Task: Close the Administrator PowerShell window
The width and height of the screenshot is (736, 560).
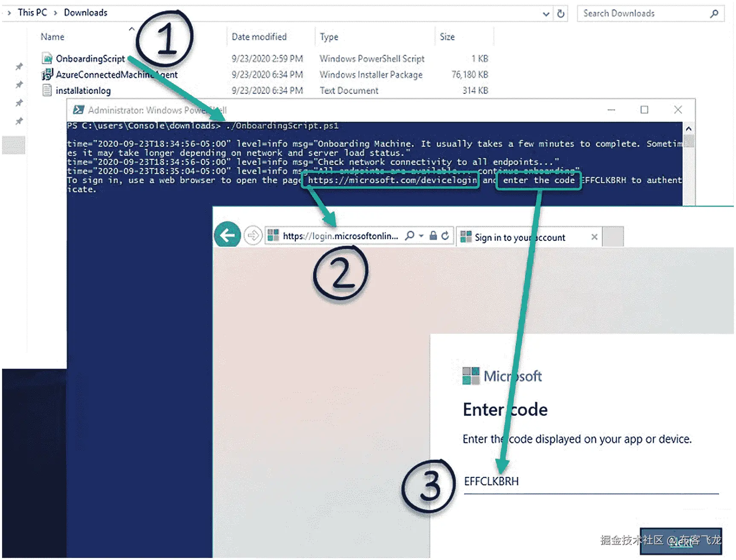Action: (x=678, y=110)
